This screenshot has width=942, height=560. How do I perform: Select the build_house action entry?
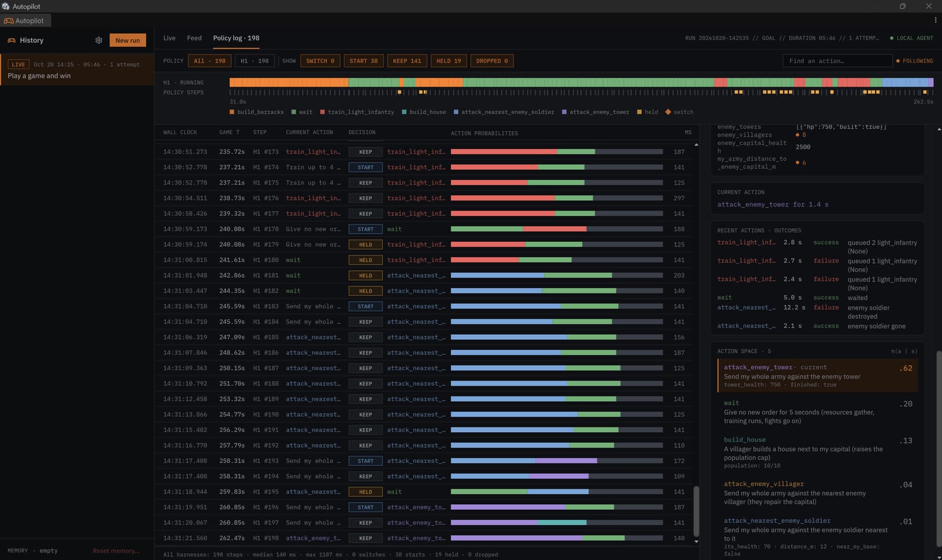818,452
